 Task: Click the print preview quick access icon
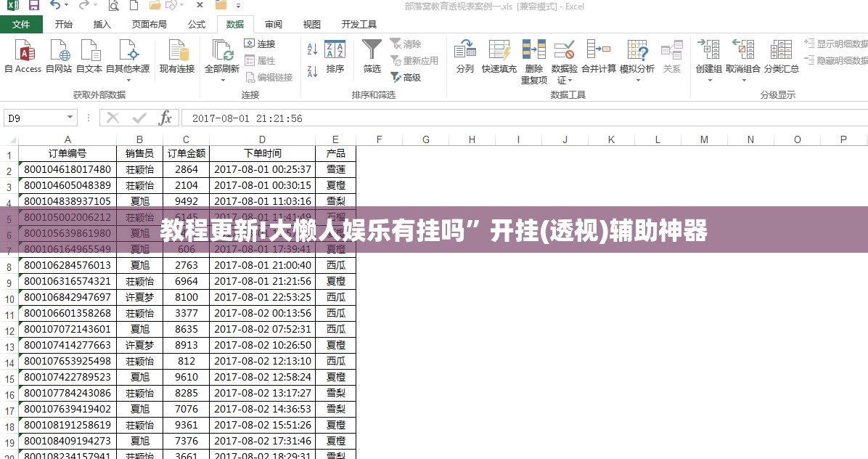[x=113, y=6]
